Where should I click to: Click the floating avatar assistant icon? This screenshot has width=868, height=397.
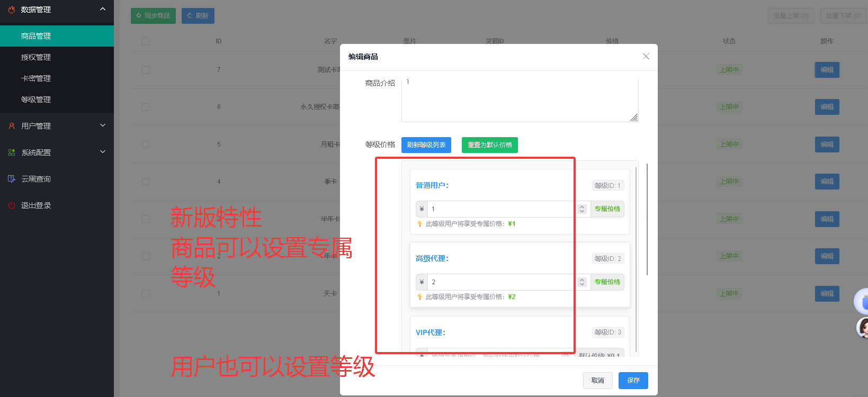[863, 328]
